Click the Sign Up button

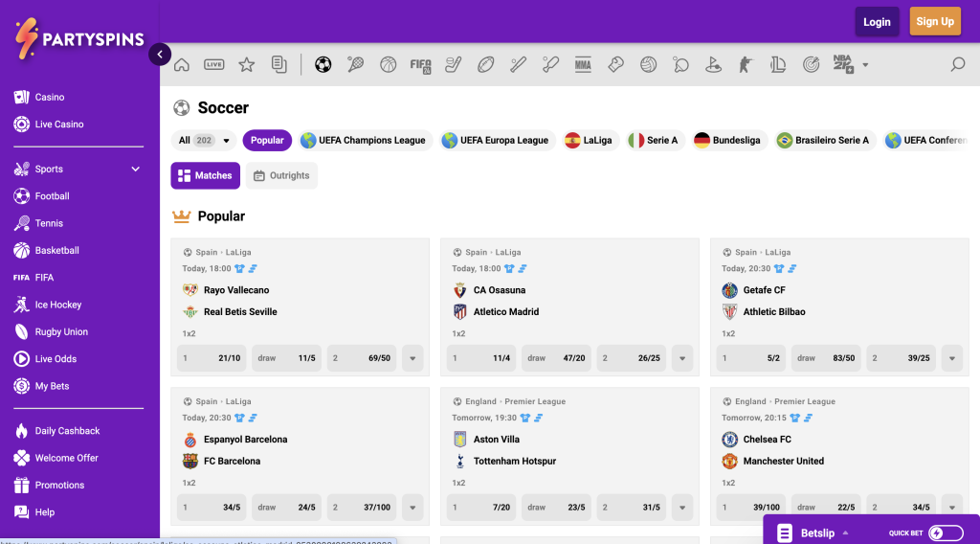point(934,22)
